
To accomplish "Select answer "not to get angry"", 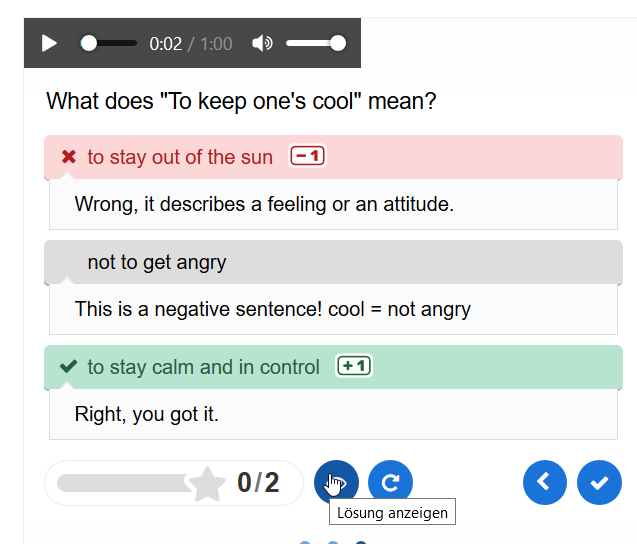I will pyautogui.click(x=157, y=262).
